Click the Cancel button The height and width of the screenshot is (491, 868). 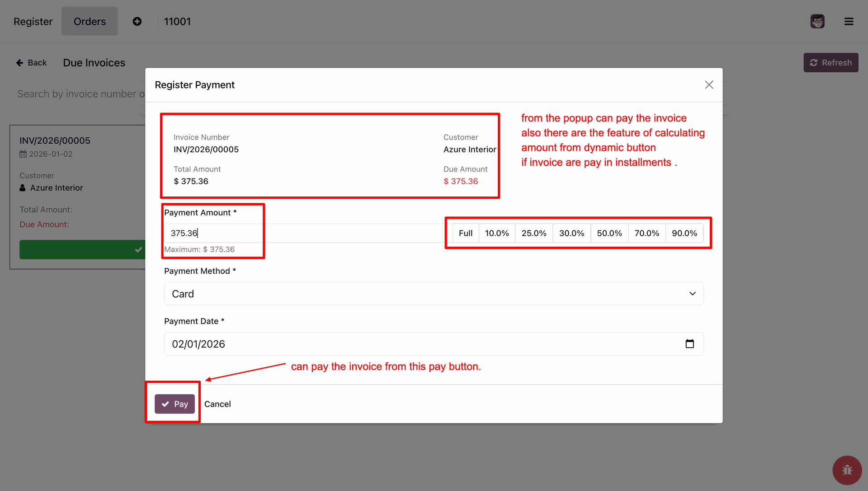217,404
